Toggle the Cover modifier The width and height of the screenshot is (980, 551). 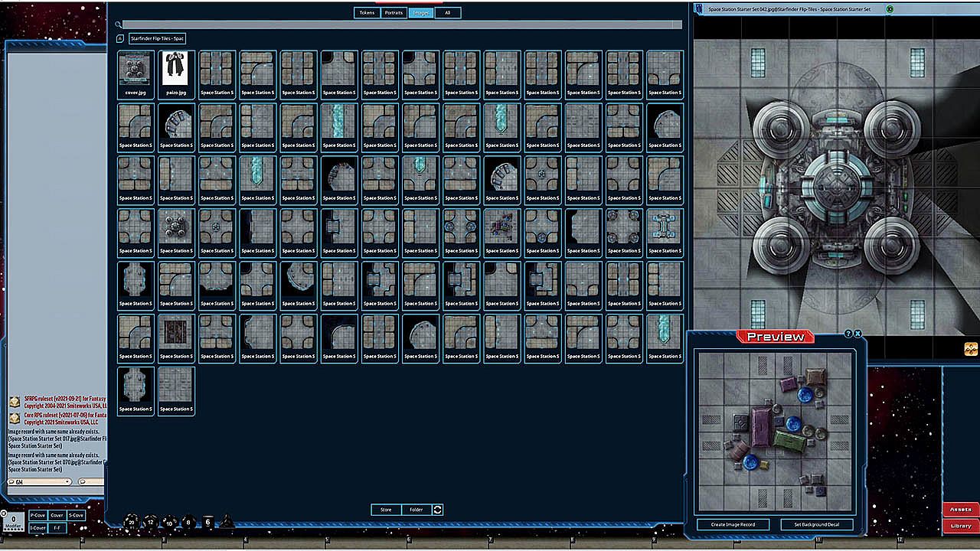point(57,516)
